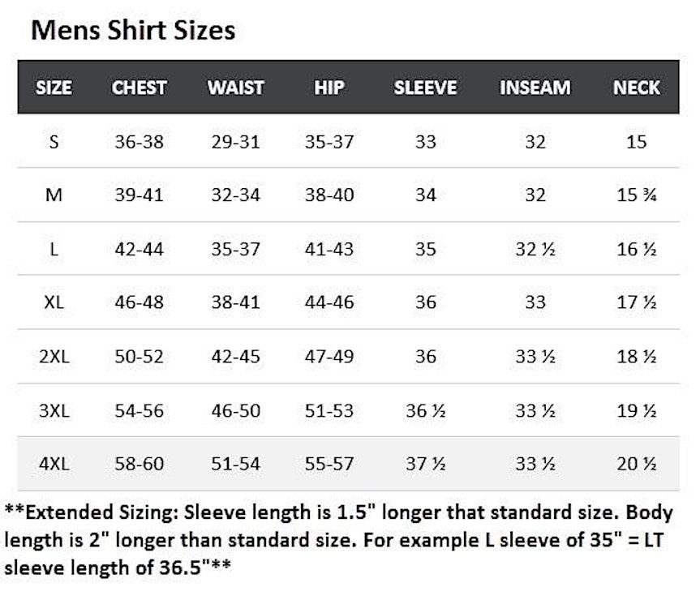
Task: Click the Extended Sizing note text
Action: click(x=338, y=540)
